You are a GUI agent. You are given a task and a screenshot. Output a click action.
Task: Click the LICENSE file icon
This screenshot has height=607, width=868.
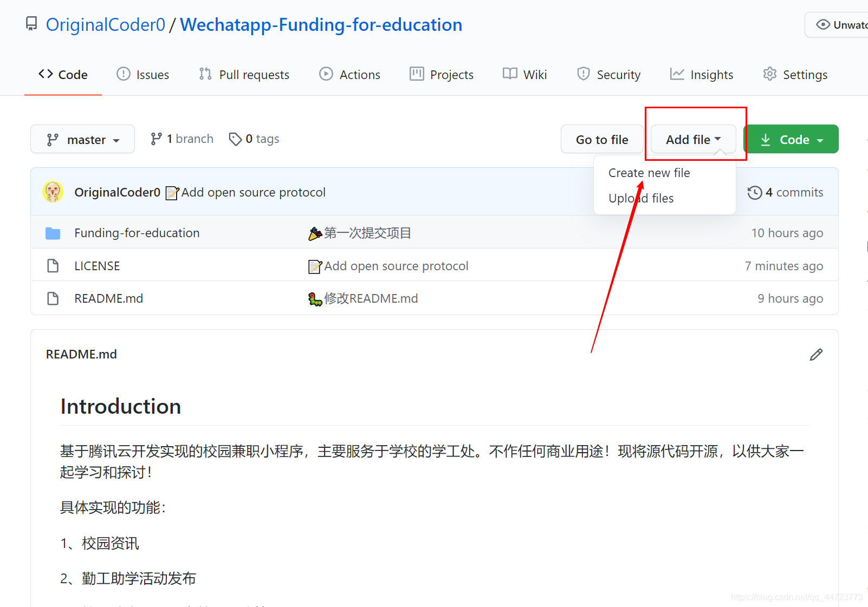[x=53, y=266]
